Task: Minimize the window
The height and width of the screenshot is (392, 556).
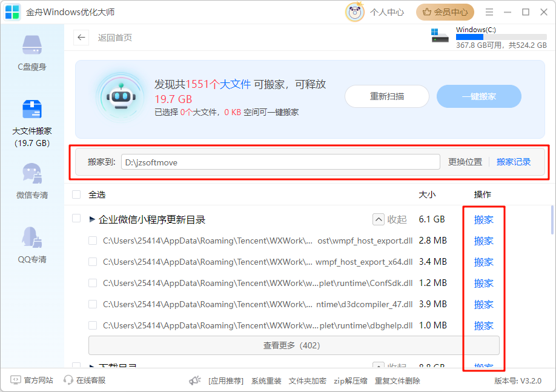Action: coord(508,12)
